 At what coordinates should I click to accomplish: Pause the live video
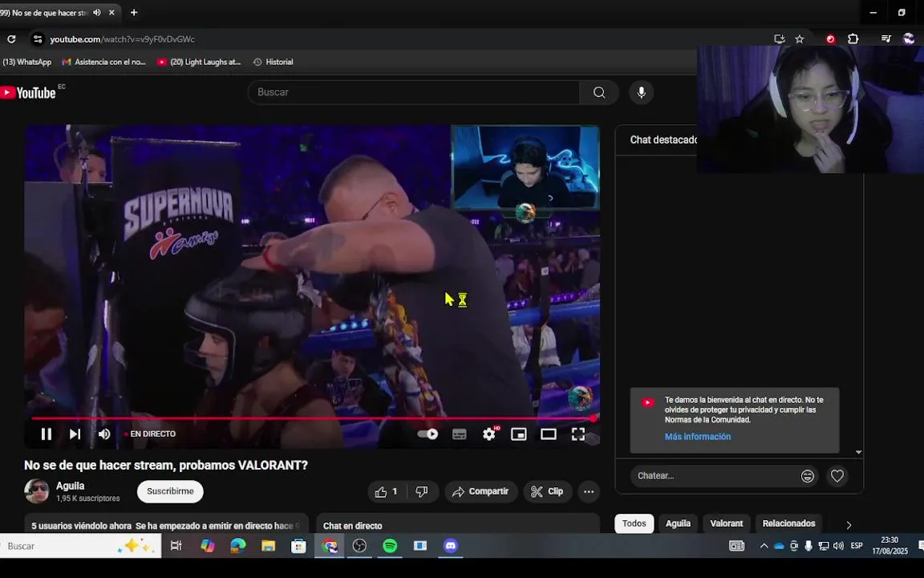46,434
